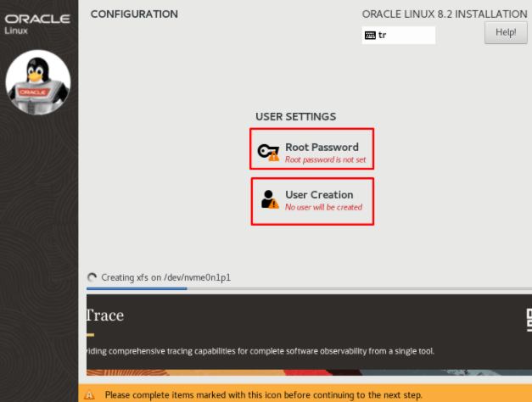Open the Root Password settings
Screen dimensions: 532x402
311,149
